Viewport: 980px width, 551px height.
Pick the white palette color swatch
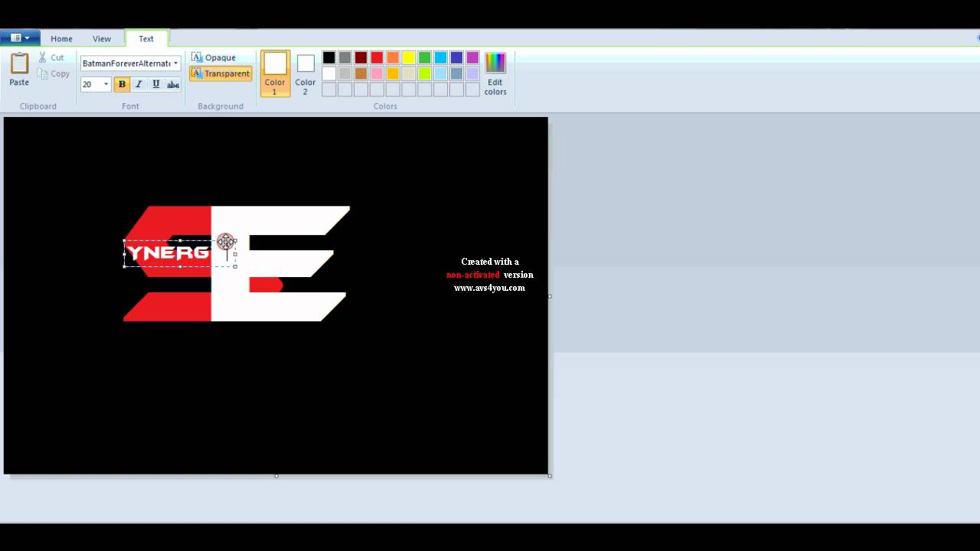coord(329,73)
